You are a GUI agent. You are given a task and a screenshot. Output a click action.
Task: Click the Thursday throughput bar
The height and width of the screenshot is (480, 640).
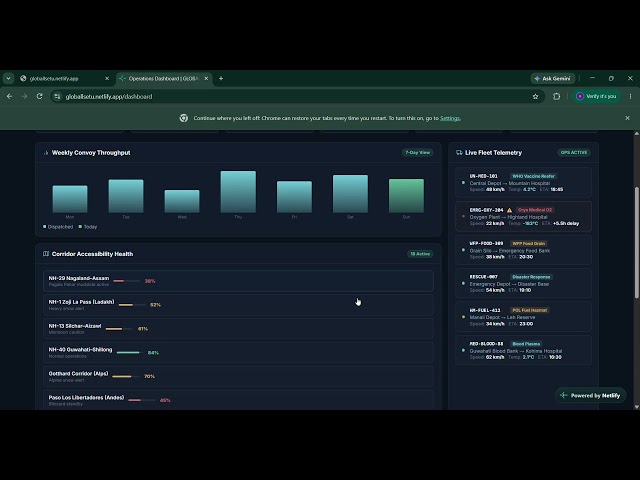click(238, 192)
